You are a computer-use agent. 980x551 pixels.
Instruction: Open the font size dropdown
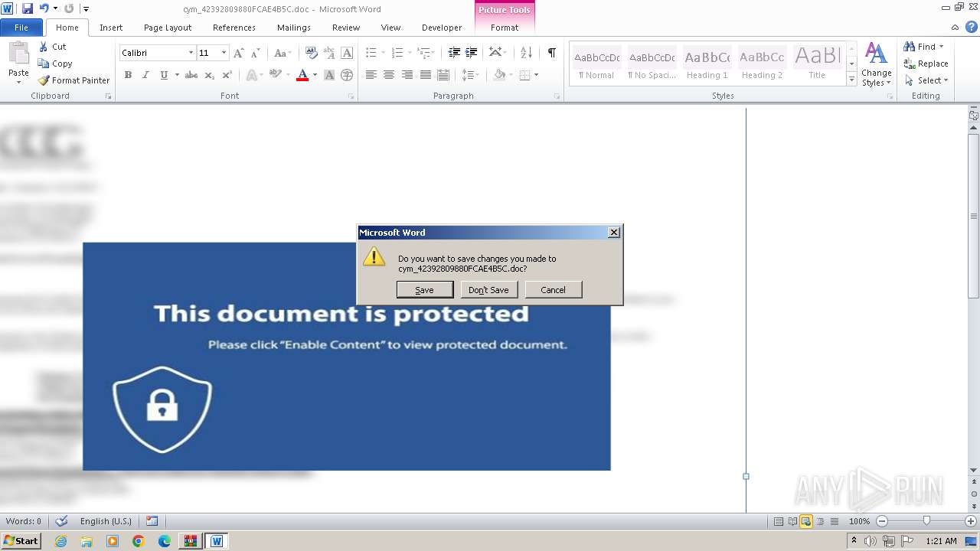click(224, 53)
